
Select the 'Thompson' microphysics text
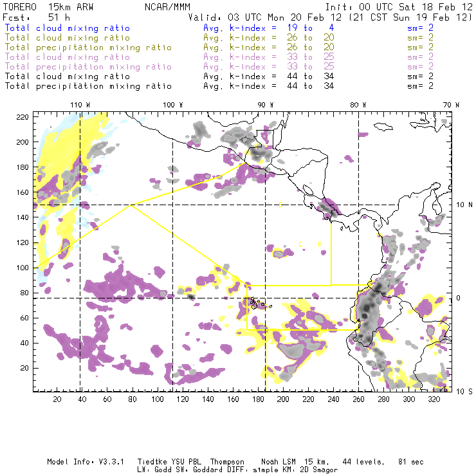click(x=227, y=462)
